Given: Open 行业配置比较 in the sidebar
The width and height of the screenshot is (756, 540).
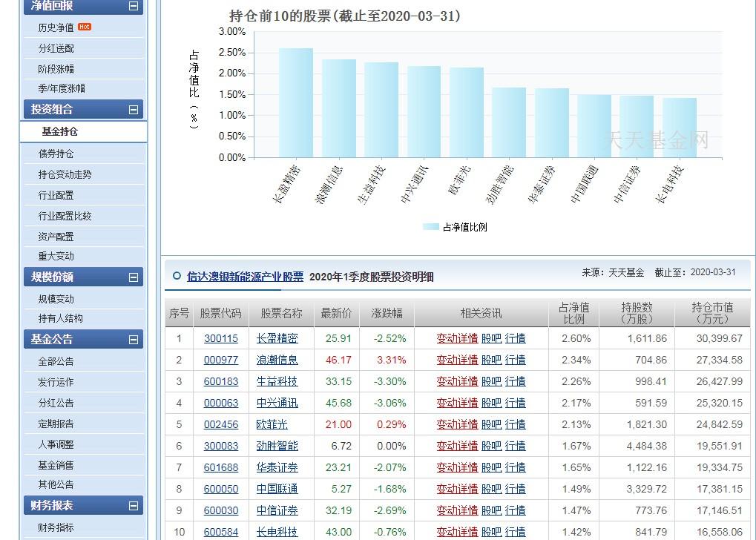Looking at the screenshot, I should click(x=65, y=216).
